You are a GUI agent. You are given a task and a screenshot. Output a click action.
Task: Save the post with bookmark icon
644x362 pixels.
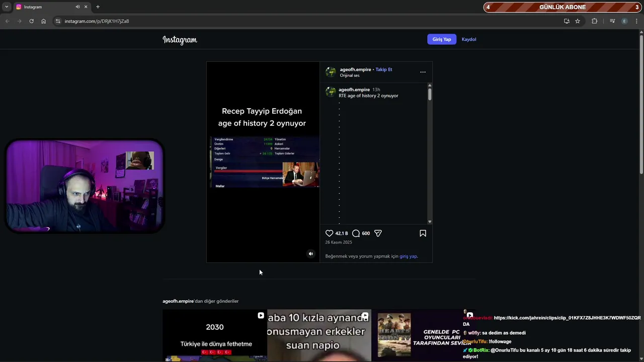[x=423, y=233]
